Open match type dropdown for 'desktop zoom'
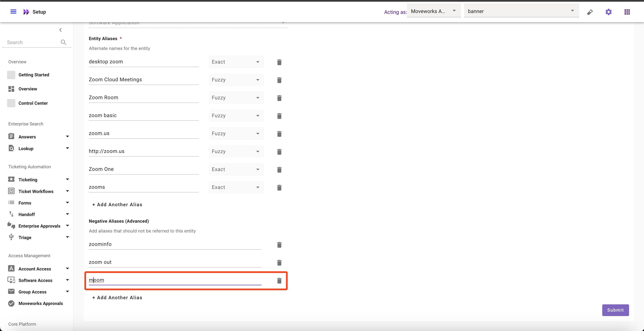 tap(236, 62)
